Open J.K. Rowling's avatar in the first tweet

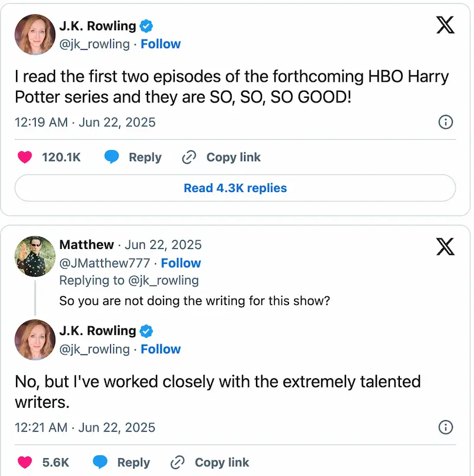[x=35, y=34]
